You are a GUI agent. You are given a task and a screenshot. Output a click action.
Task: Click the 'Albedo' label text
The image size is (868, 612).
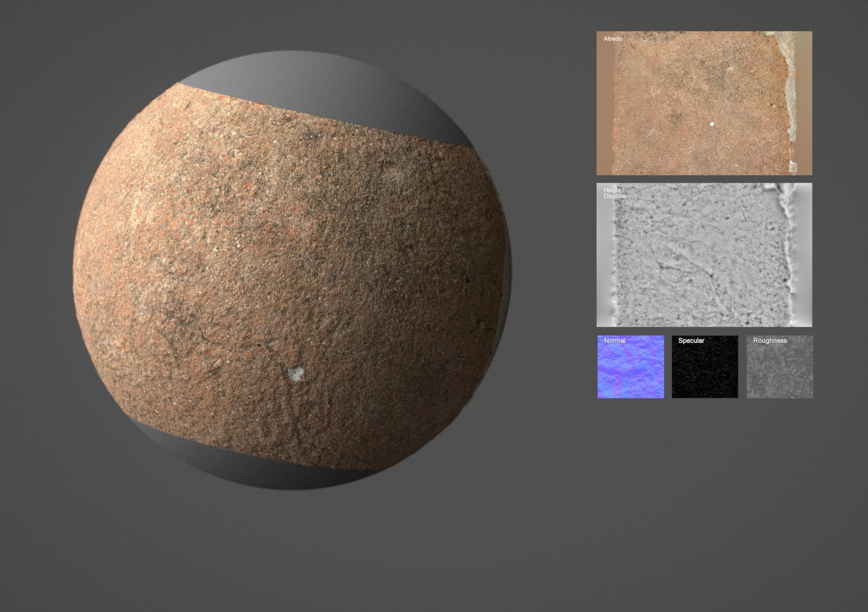[612, 39]
